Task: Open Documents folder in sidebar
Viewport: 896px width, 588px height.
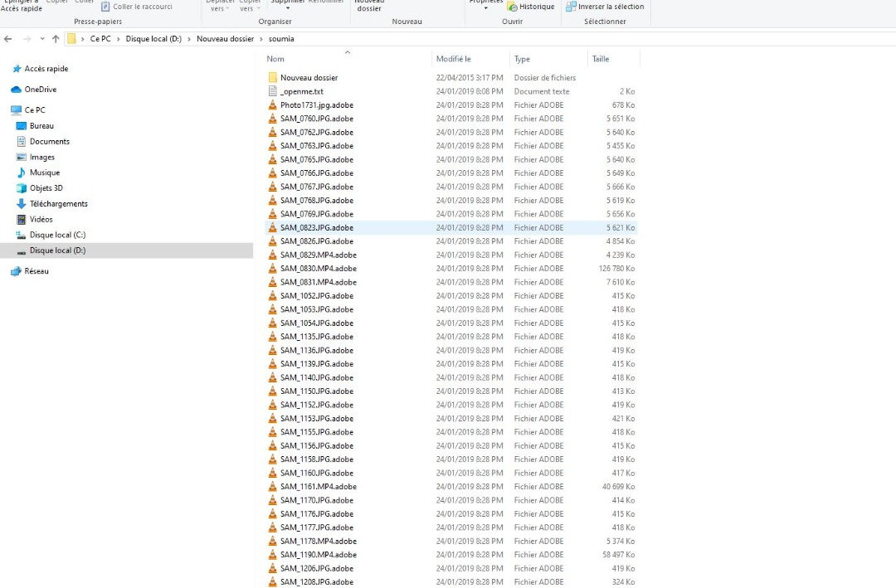Action: 50,141
